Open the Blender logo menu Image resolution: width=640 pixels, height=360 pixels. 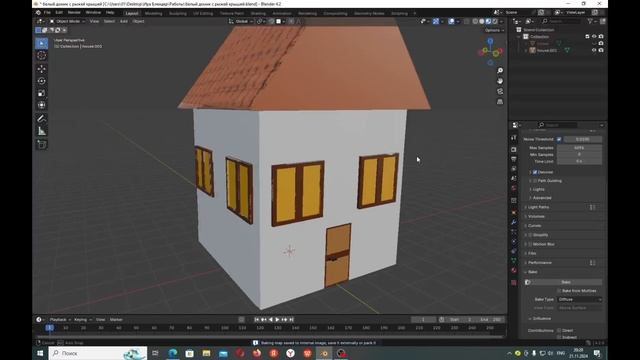click(x=38, y=13)
